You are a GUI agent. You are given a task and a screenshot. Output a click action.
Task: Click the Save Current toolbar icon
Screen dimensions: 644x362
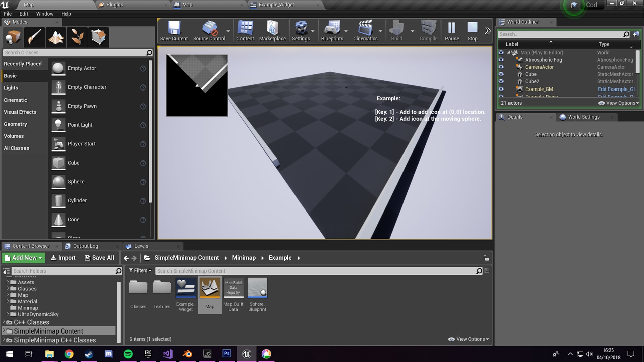(174, 31)
